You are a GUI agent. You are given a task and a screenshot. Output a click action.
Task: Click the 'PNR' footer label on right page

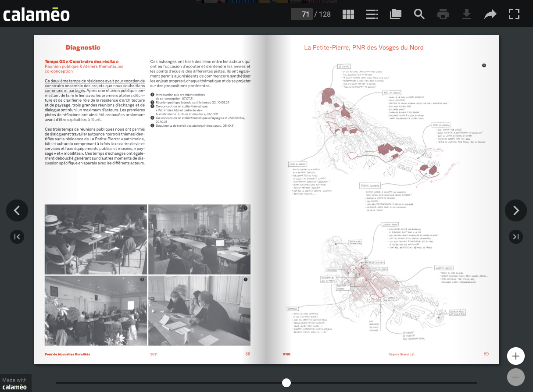(x=287, y=354)
